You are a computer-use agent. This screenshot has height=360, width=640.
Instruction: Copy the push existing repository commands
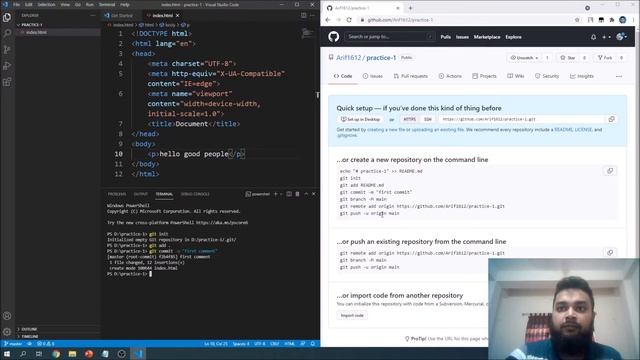610,253
